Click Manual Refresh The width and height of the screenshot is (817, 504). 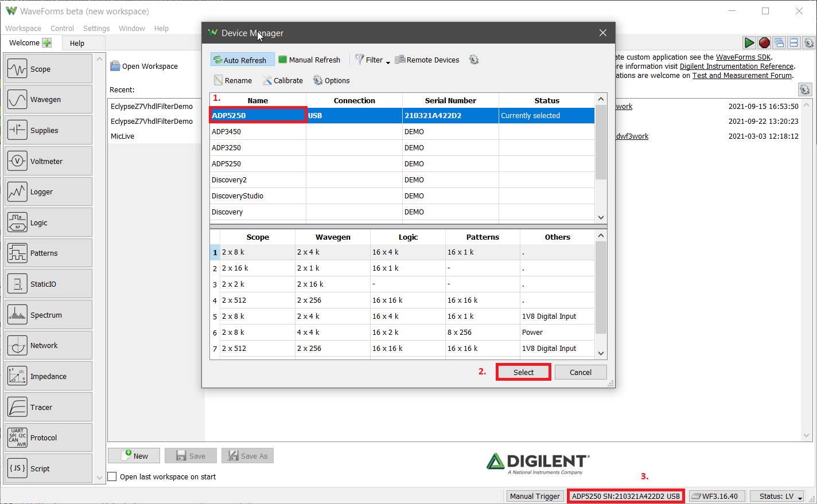point(309,60)
